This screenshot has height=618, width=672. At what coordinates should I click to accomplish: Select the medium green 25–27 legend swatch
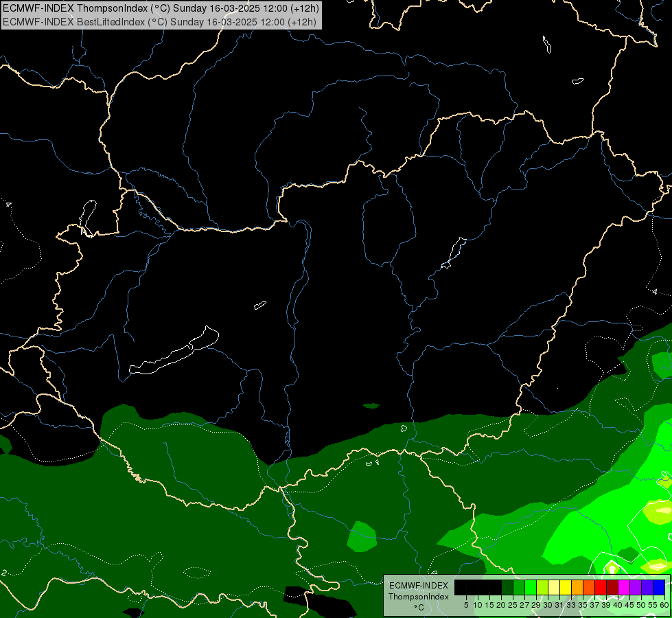coord(518,587)
